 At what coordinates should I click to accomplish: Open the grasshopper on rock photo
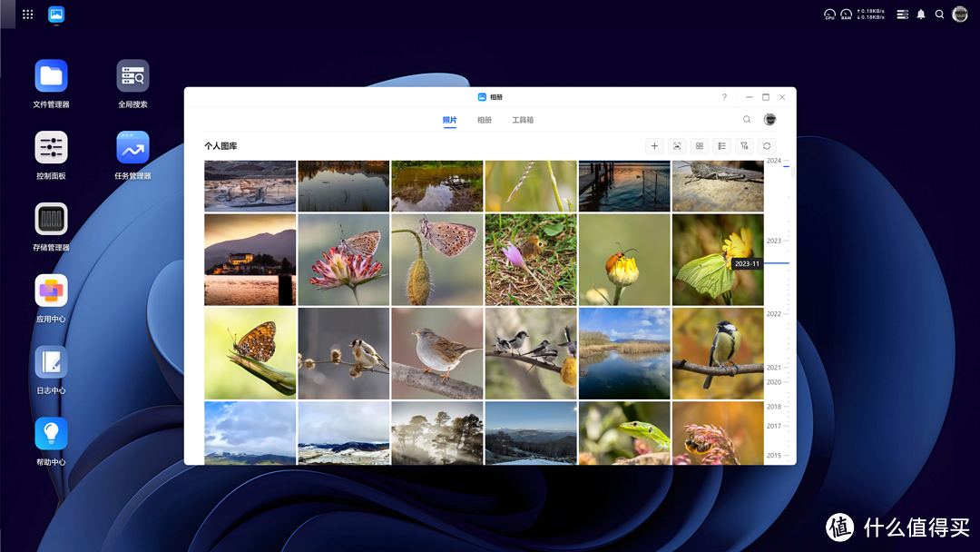(718, 186)
